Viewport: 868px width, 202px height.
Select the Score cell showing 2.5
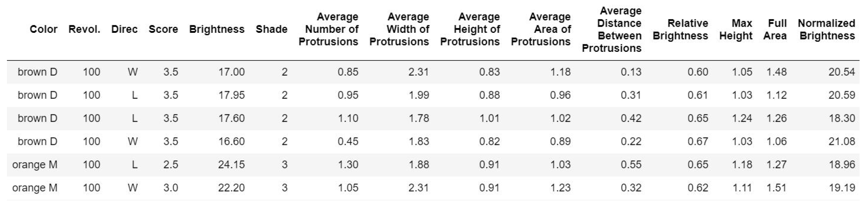171,165
